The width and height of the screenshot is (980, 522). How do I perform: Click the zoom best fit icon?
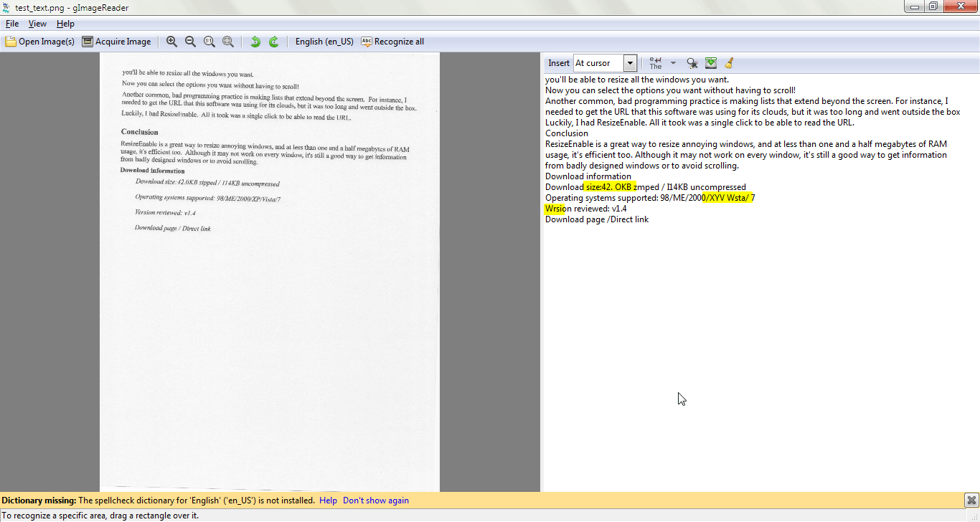[x=227, y=42]
